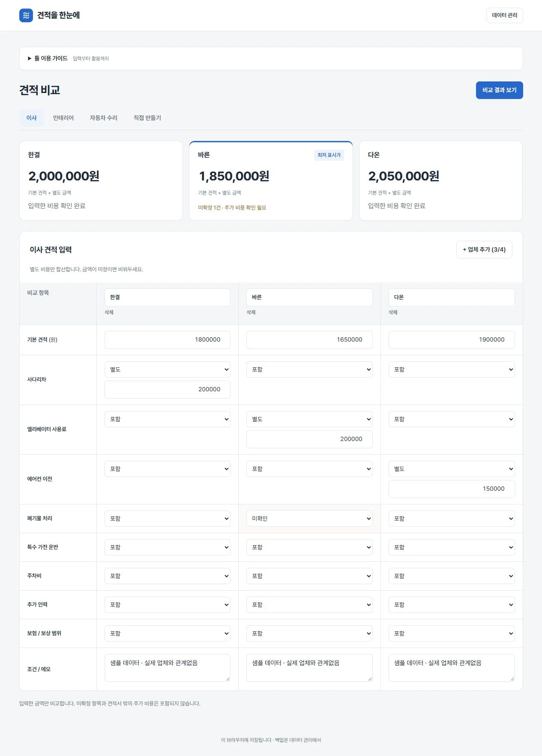The height and width of the screenshot is (756, 542).
Task: Click 다온 기본 견적 field showing 1900000
Action: point(452,340)
